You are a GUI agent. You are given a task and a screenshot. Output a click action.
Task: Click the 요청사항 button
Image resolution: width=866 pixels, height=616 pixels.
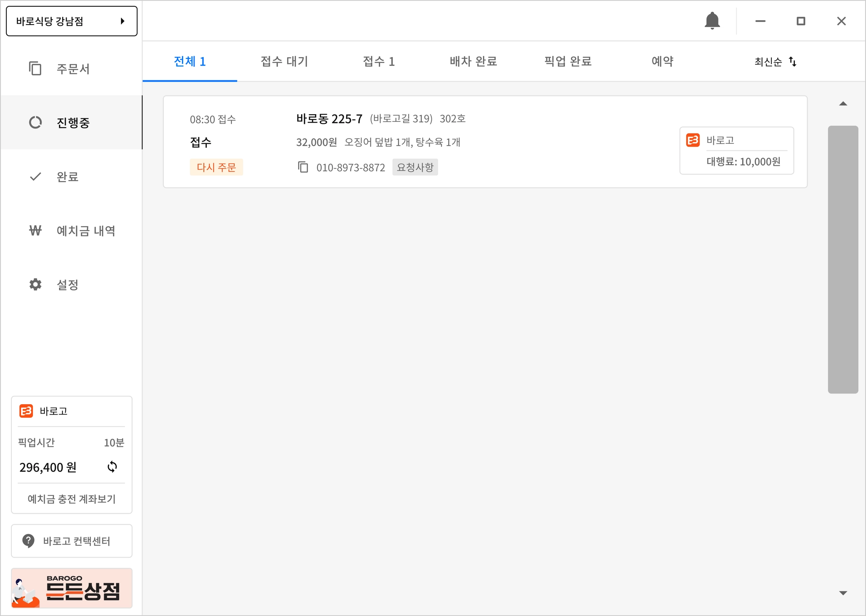[415, 167]
